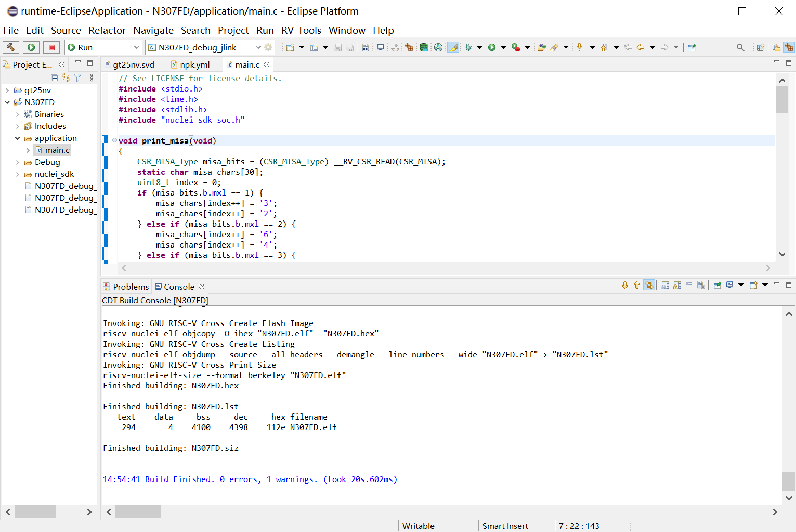Switch to the C/C++ perspective icon

point(789,47)
